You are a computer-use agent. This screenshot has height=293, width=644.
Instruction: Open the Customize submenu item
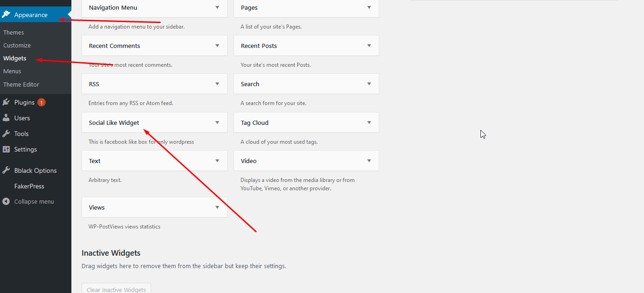click(x=17, y=45)
